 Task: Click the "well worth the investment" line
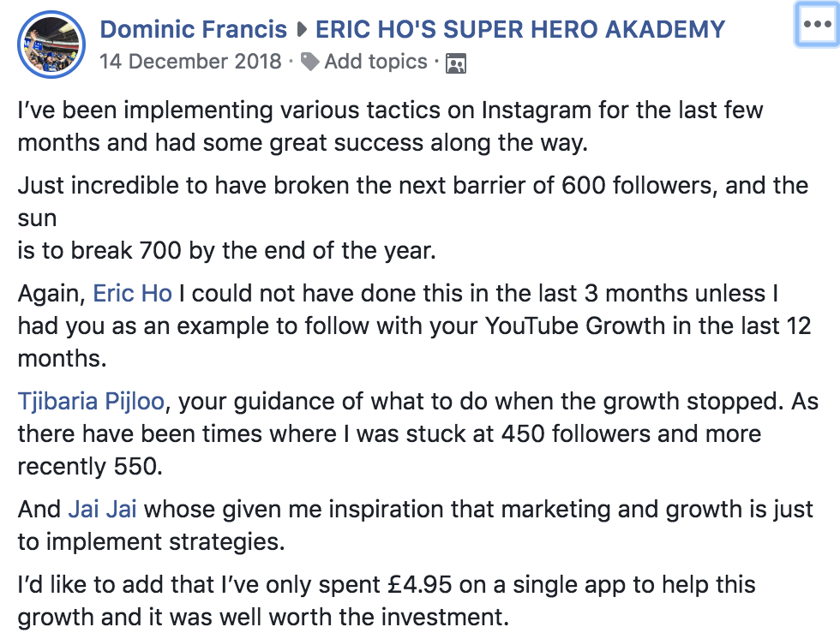(x=263, y=617)
